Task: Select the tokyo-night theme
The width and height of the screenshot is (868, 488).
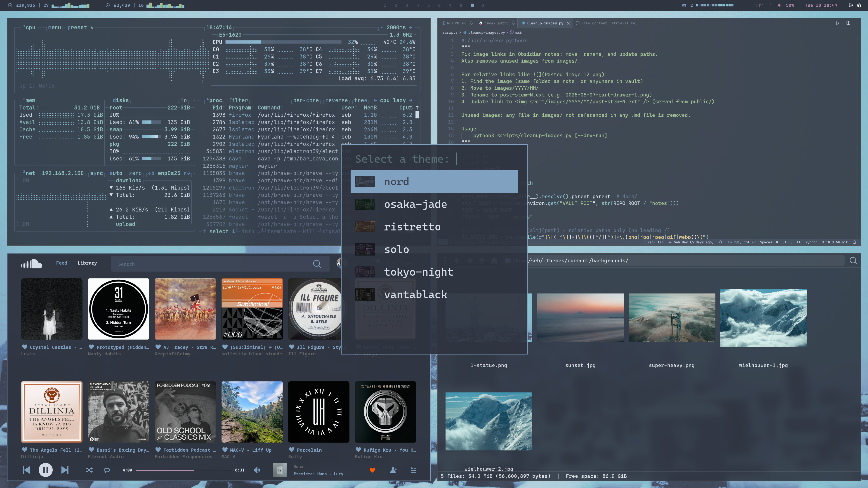Action: (418, 272)
